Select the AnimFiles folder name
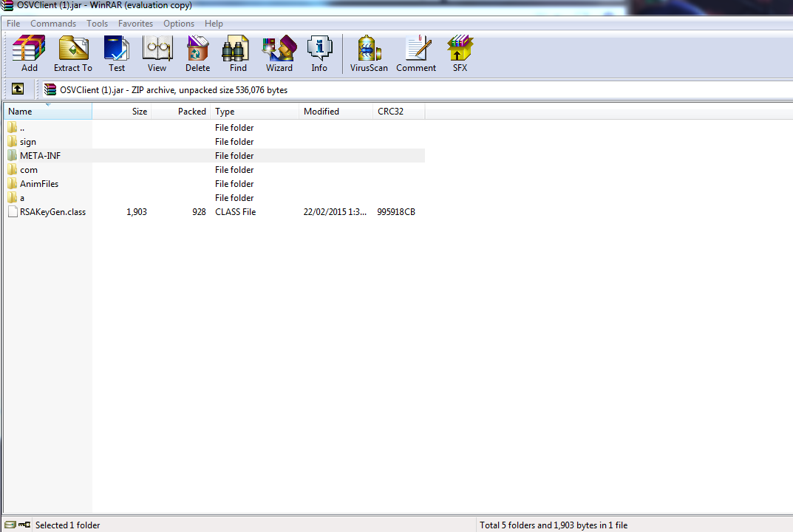793x532 pixels. [39, 183]
